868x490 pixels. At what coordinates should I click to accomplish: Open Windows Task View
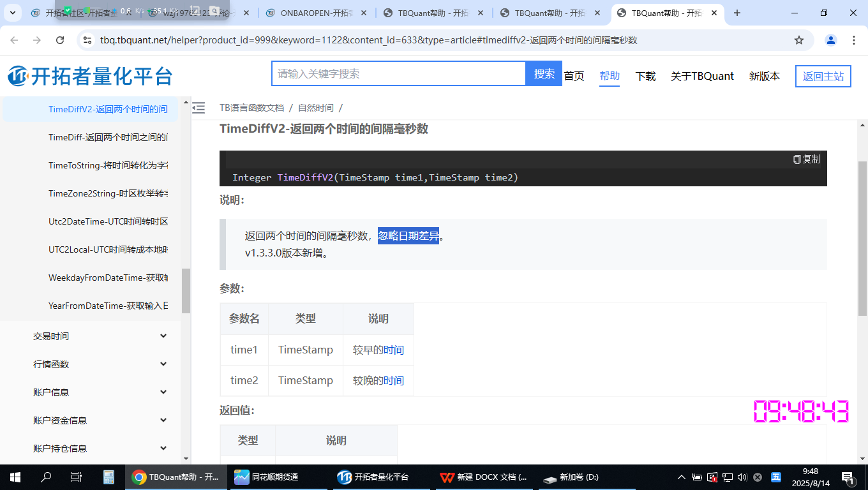coord(77,477)
